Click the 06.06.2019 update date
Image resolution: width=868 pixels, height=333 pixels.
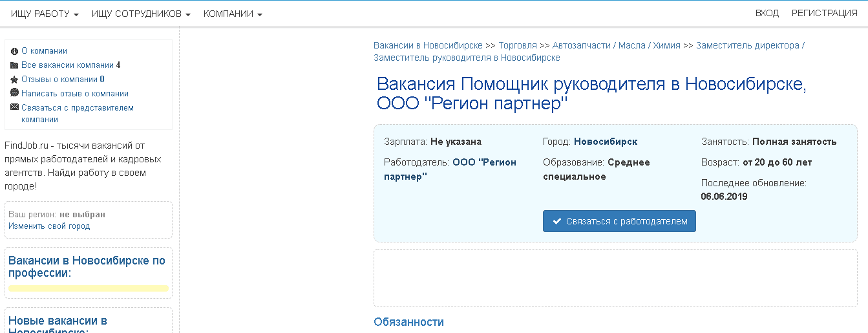pyautogui.click(x=724, y=197)
